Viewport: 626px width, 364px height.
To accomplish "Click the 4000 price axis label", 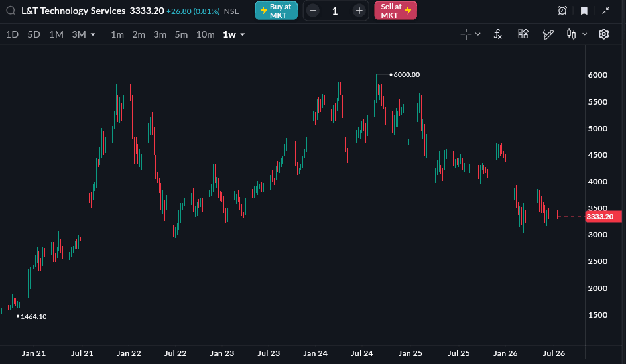I will click(x=597, y=182).
